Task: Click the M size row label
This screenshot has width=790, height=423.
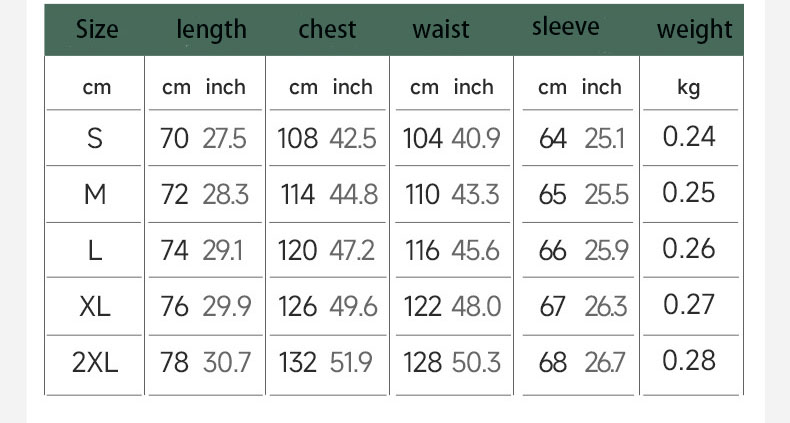Action: [95, 194]
